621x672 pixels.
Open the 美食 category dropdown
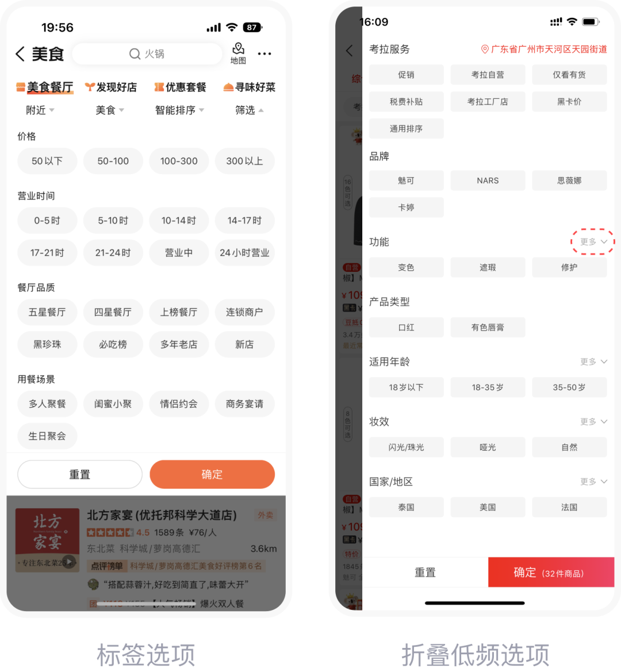[110, 110]
